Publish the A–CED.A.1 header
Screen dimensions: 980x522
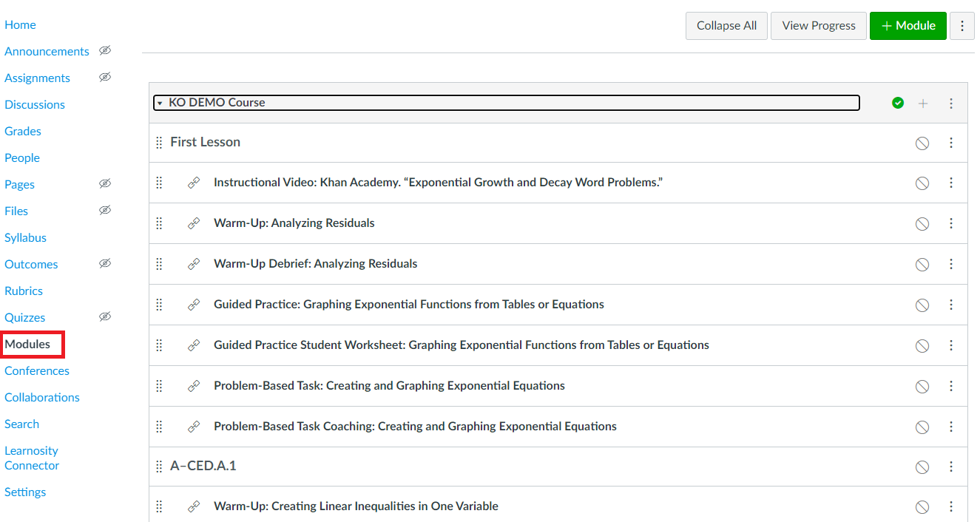[x=922, y=467]
